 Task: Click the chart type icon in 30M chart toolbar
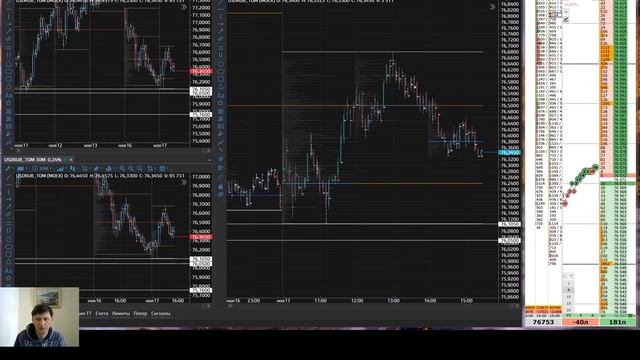(x=20, y=168)
